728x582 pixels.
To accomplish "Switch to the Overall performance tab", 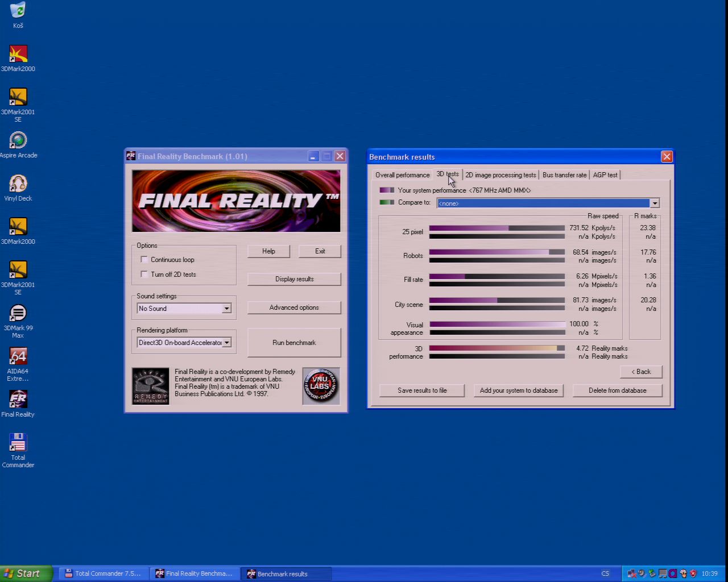I will pyautogui.click(x=402, y=175).
